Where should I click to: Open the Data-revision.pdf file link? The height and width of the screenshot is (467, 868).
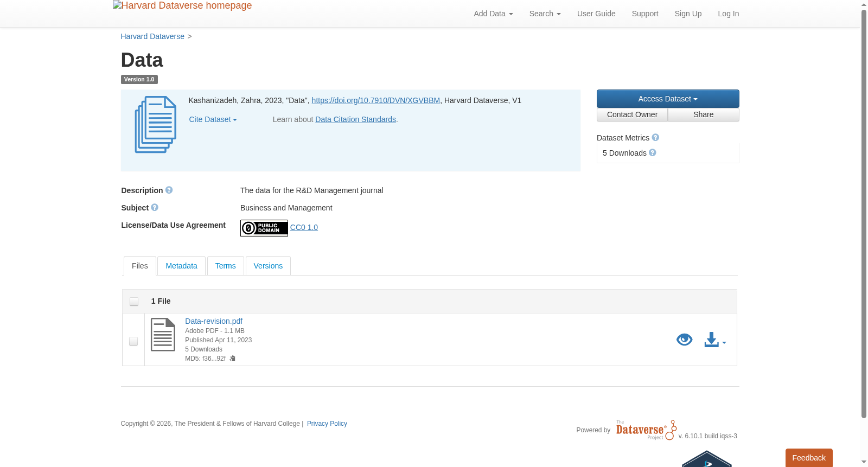pos(214,321)
